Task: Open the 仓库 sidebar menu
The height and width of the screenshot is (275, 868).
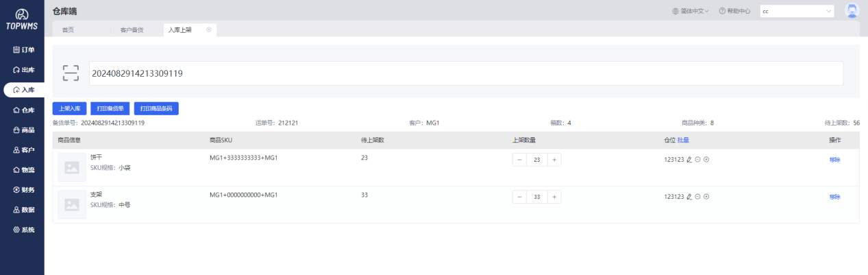Action: [23, 110]
